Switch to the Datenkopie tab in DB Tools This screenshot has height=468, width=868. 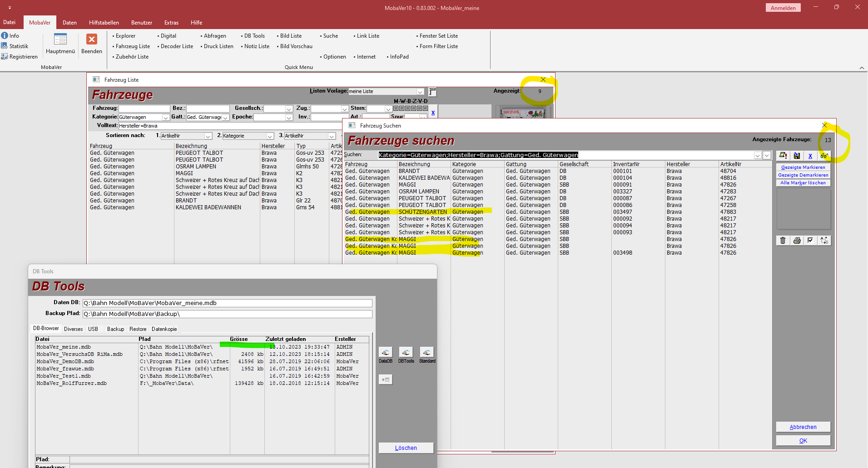pos(164,329)
